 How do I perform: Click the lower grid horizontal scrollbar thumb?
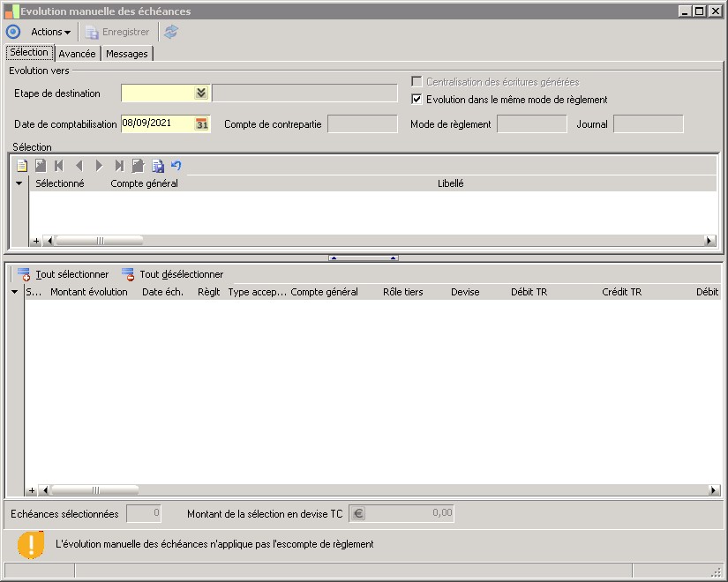tap(94, 490)
